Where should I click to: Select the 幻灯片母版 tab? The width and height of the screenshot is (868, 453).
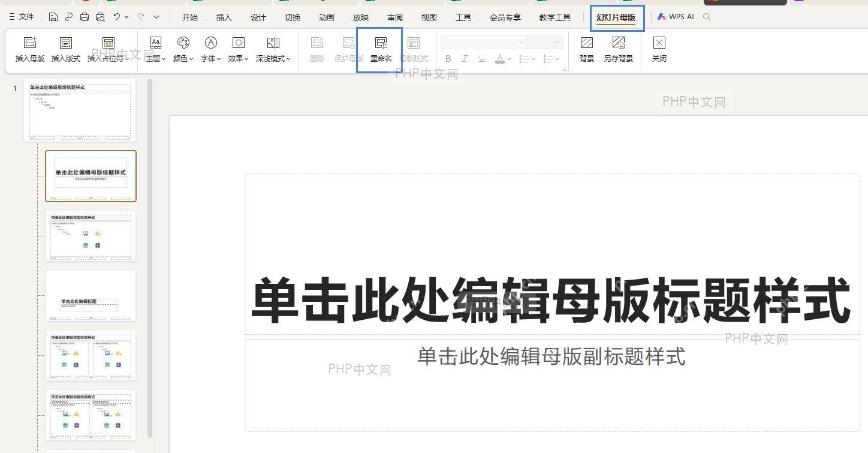[616, 17]
